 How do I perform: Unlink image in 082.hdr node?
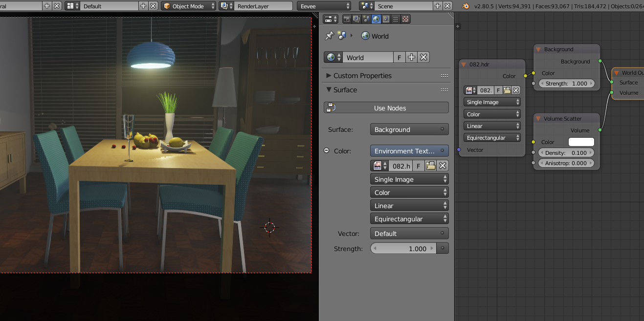[x=516, y=90]
